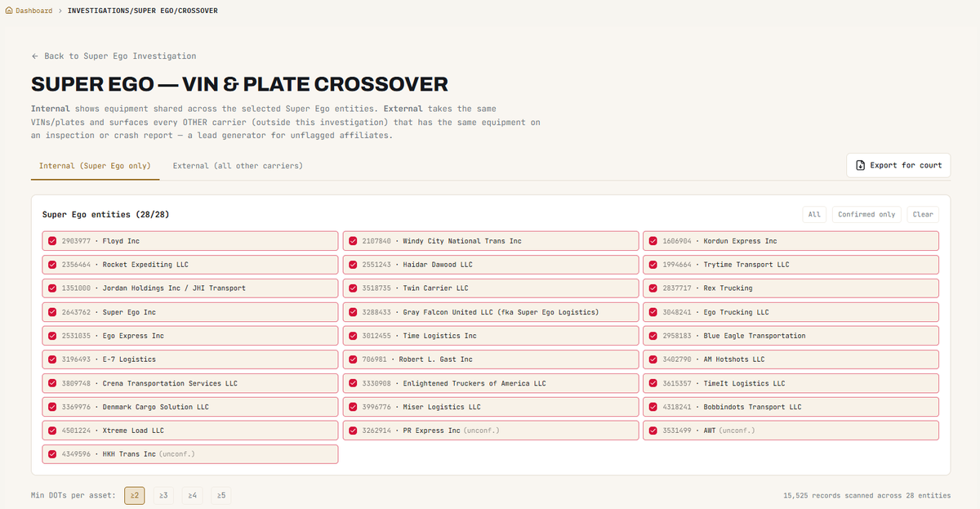Set min DOTs per asset to ≥2
The image size is (980, 509).
[135, 495]
